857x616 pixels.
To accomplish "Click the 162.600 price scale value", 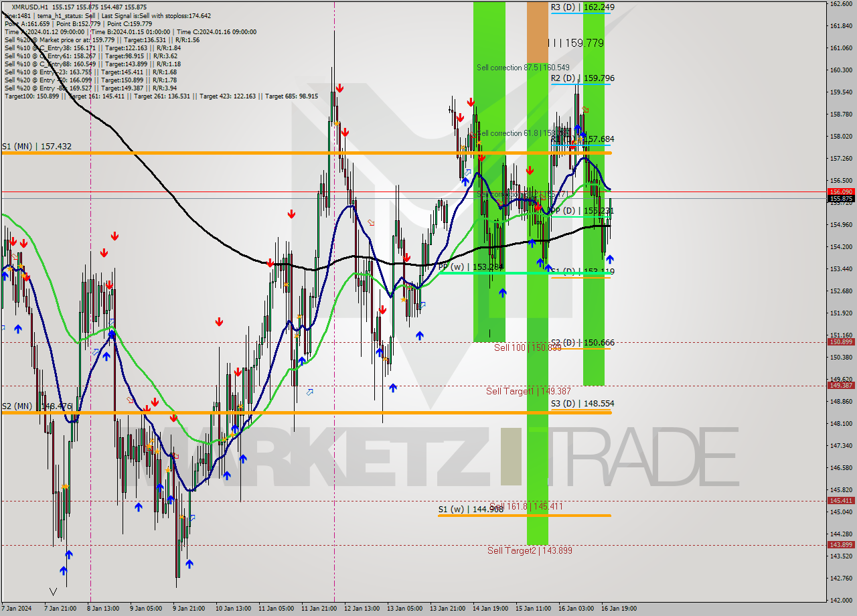I will tap(841, 3).
